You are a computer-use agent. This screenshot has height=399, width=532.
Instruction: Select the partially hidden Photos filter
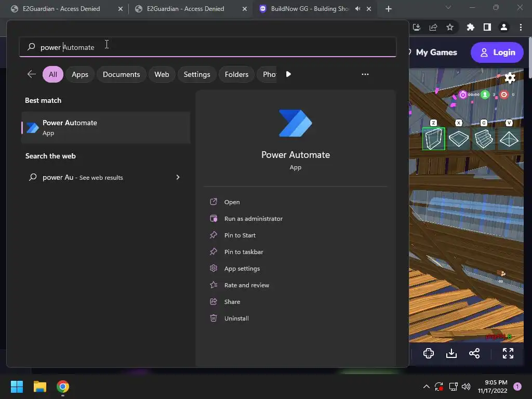pos(268,74)
